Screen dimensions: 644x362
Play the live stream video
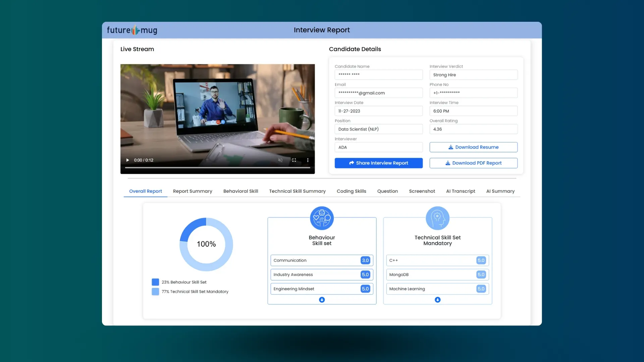pos(127,160)
